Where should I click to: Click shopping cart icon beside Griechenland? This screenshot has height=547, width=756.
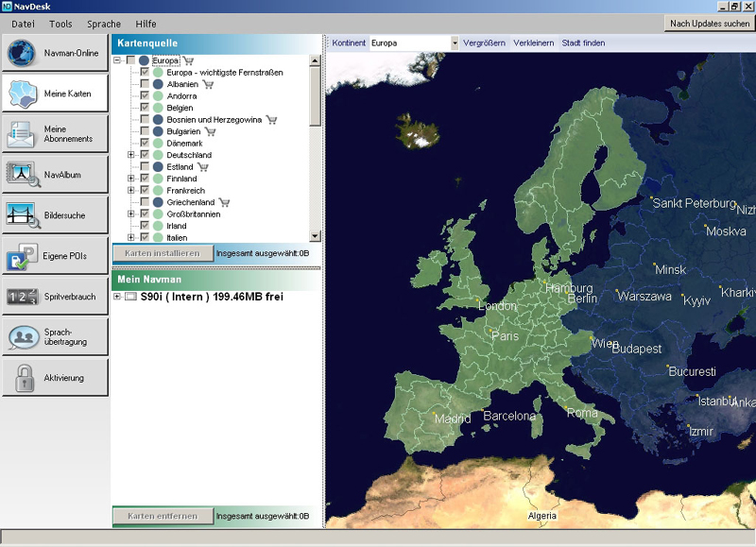pos(224,202)
